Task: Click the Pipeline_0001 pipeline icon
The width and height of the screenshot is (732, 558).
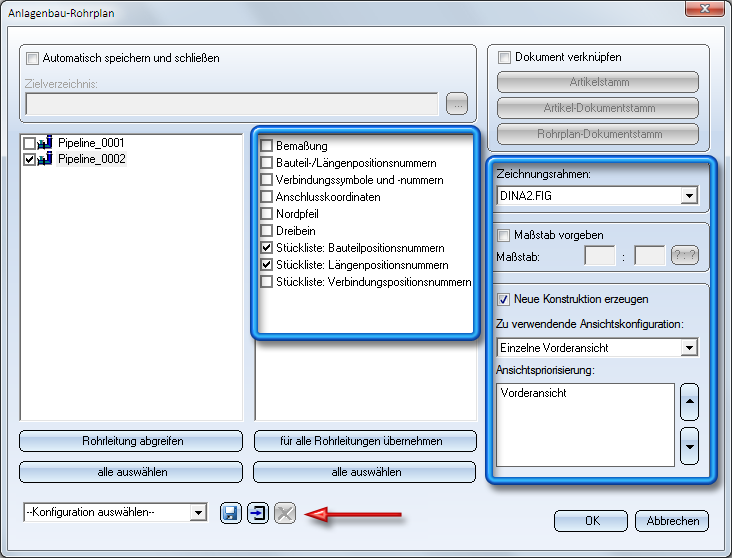Action: coord(45,142)
